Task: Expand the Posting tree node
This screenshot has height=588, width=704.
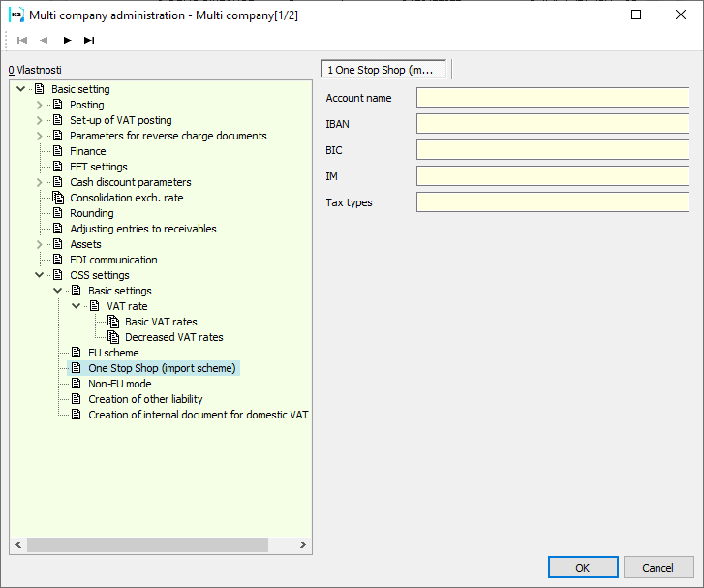Action: tap(40, 105)
